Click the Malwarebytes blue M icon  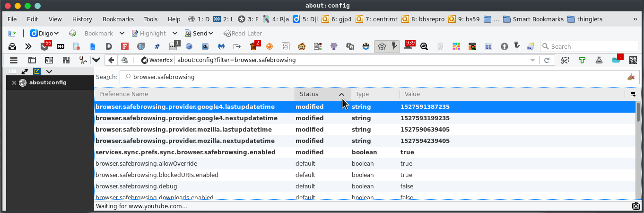pyautogui.click(x=221, y=46)
